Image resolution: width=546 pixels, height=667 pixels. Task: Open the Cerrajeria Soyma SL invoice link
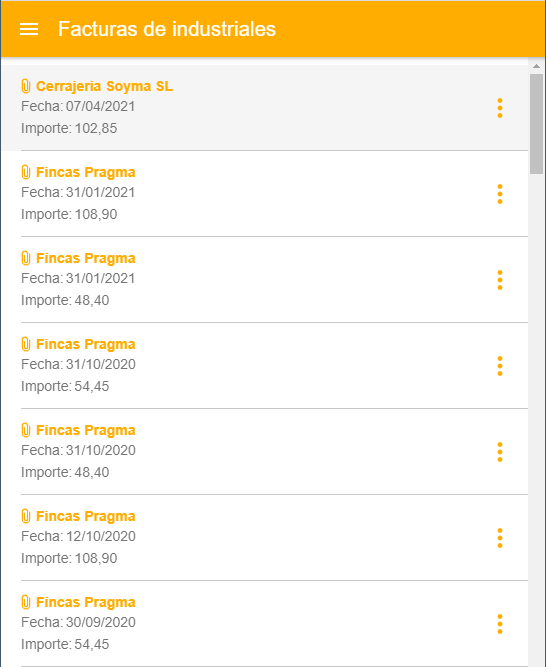click(104, 86)
